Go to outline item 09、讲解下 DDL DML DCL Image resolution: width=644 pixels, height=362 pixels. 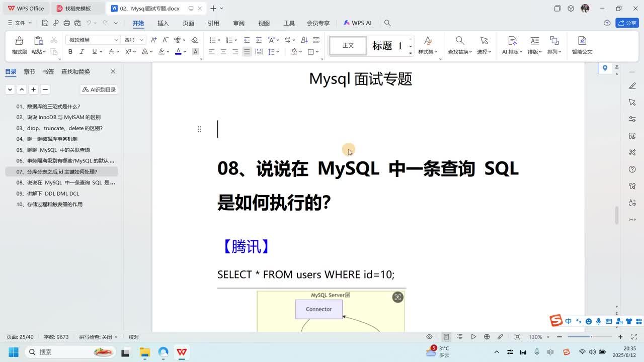click(48, 194)
